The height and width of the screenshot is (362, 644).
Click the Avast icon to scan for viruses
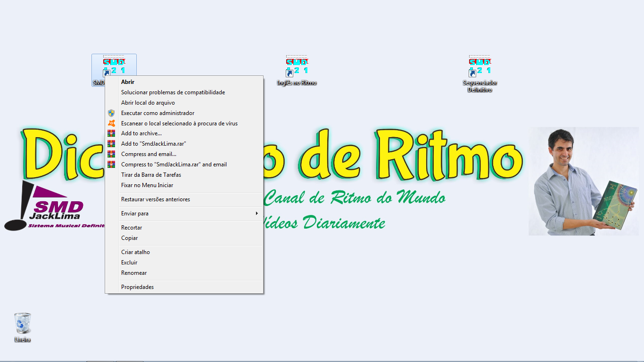[111, 123]
